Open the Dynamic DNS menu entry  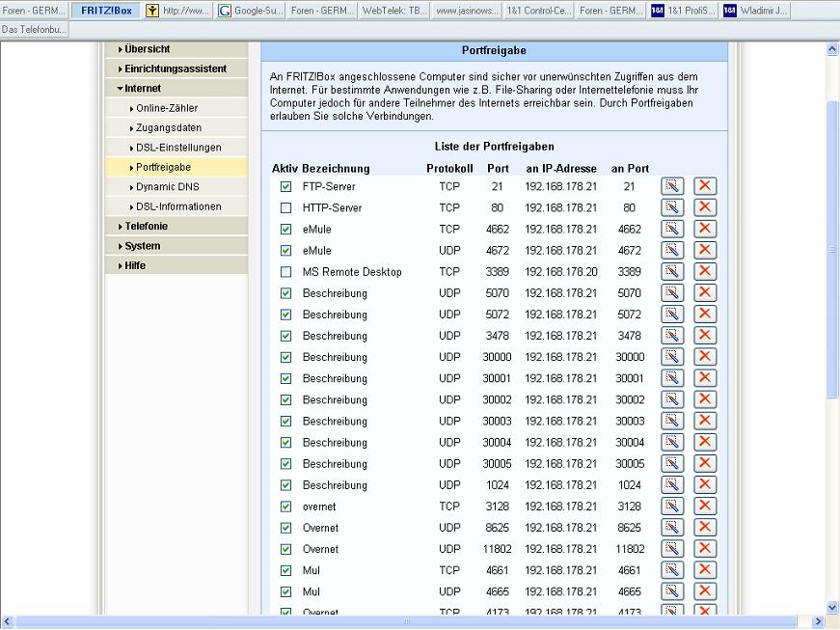176,187
